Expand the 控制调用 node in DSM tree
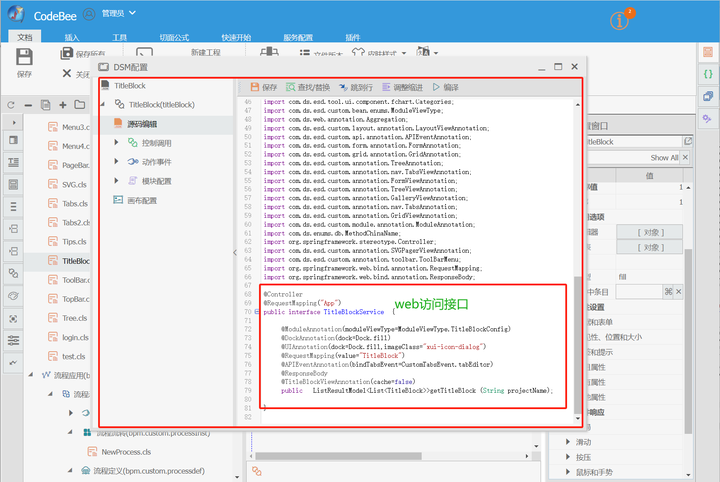This screenshot has width=720, height=482. pyautogui.click(x=116, y=143)
